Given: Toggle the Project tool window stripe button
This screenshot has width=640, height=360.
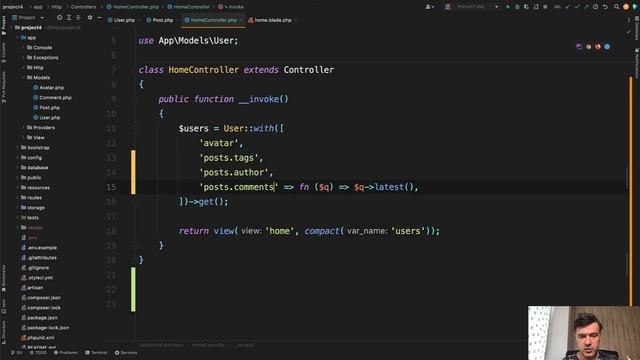Looking at the screenshot, I should click(x=4, y=25).
